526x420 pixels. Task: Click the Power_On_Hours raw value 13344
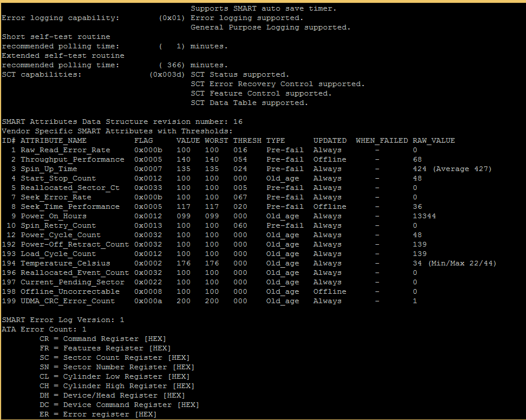tap(424, 216)
